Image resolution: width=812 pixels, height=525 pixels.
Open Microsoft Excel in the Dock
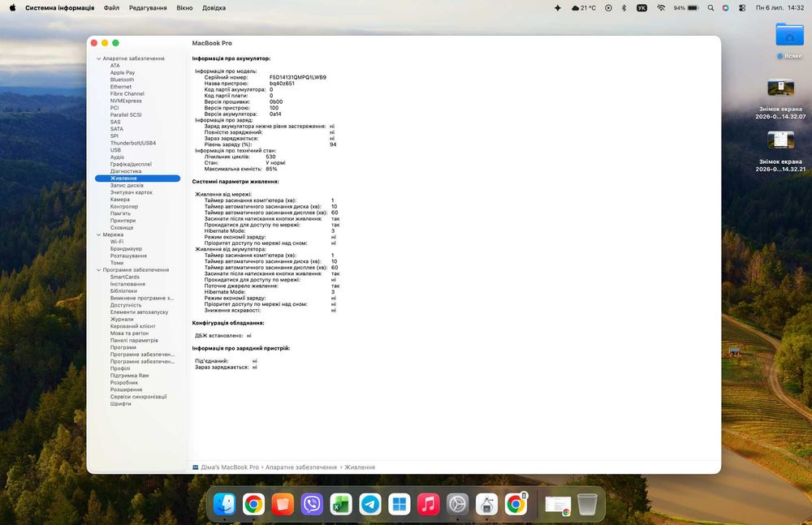click(341, 504)
